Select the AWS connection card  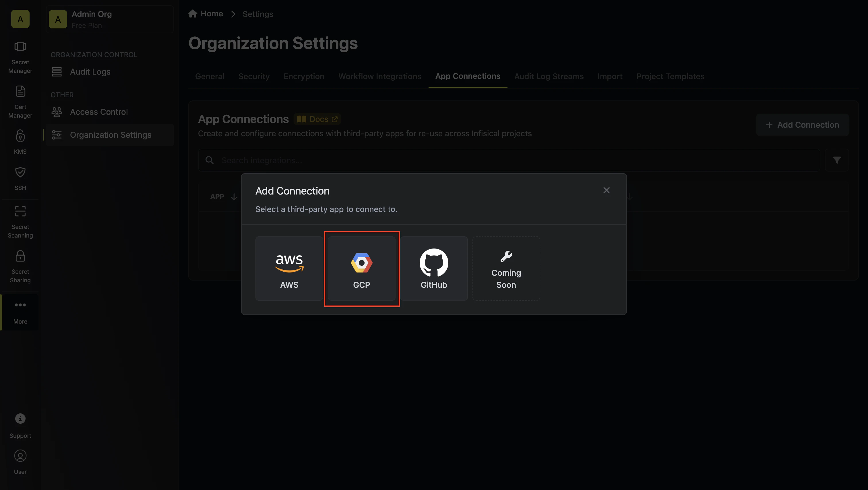[x=289, y=269]
